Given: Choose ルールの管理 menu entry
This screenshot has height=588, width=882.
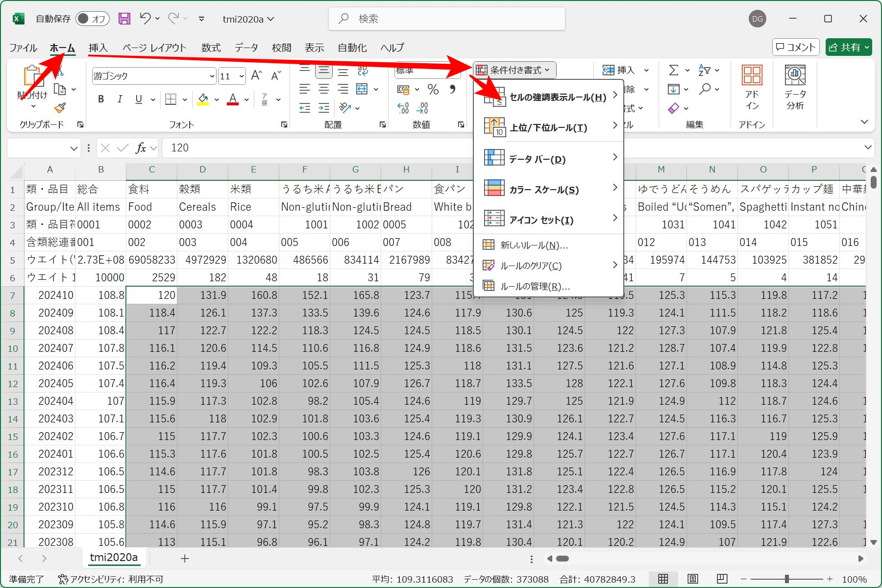Looking at the screenshot, I should click(x=549, y=286).
